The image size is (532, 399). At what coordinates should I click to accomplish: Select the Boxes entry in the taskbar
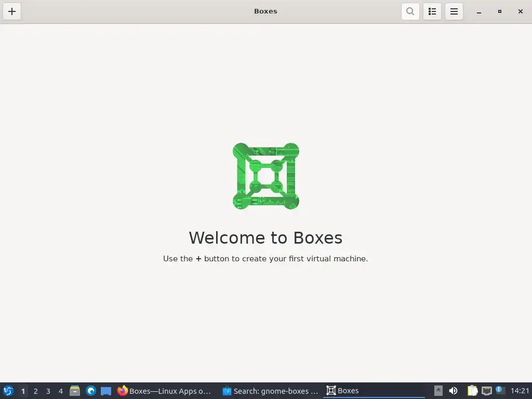coord(374,391)
